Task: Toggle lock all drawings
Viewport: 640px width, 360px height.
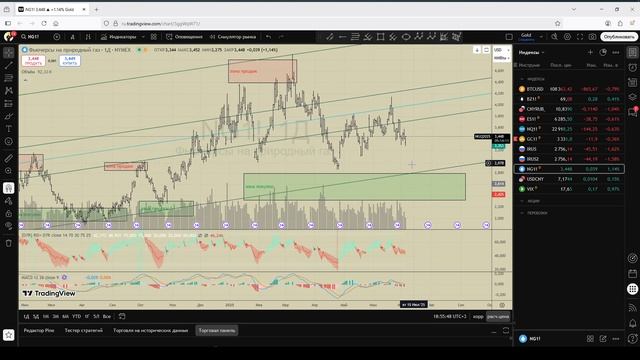Action: pyautogui.click(x=9, y=213)
